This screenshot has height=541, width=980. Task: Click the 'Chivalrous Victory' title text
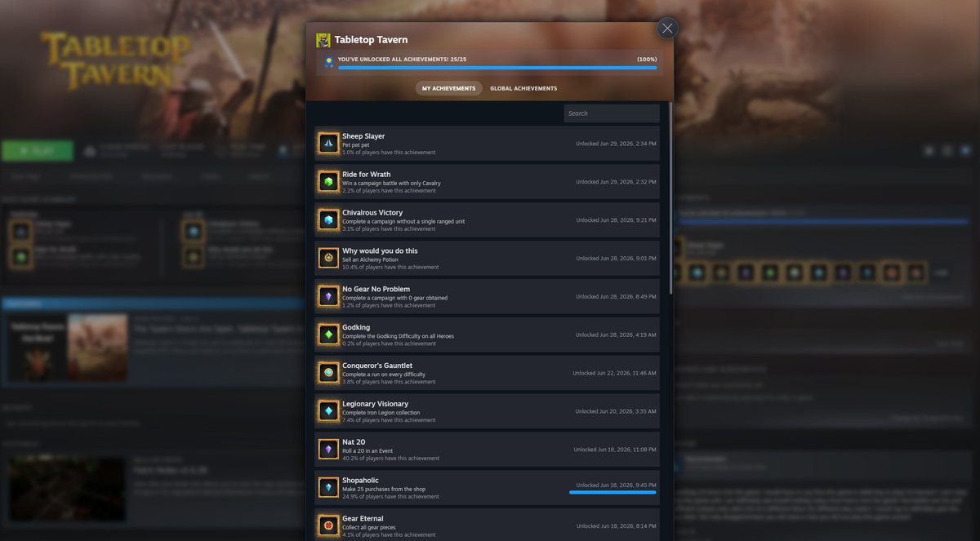[x=372, y=213]
